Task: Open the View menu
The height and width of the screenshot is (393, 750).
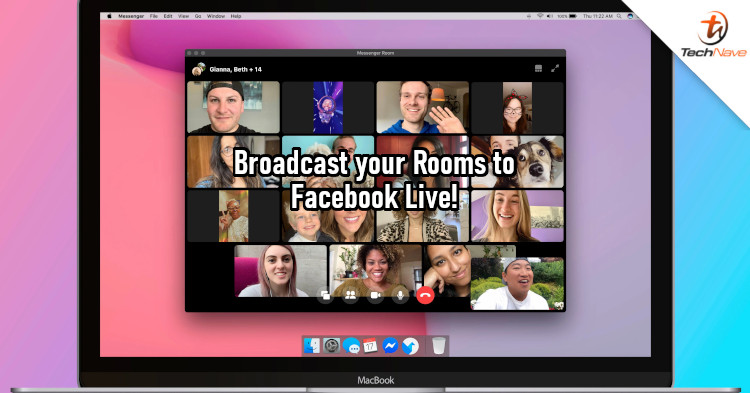Action: coord(183,16)
